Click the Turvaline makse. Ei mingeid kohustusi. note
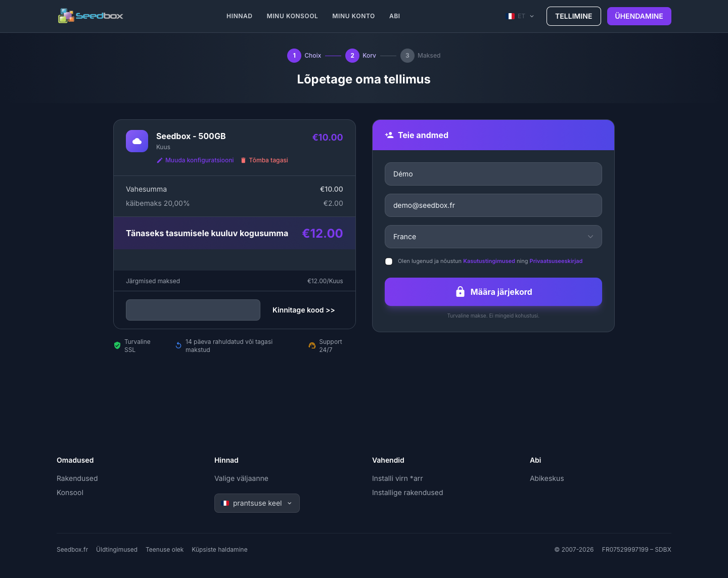728x578 pixels. 493,316
